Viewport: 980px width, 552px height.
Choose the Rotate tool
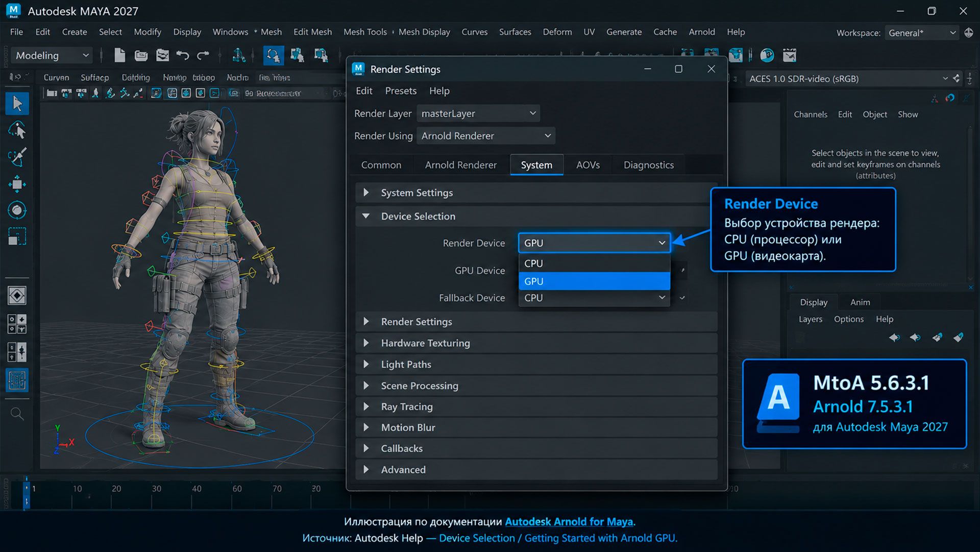click(x=17, y=210)
